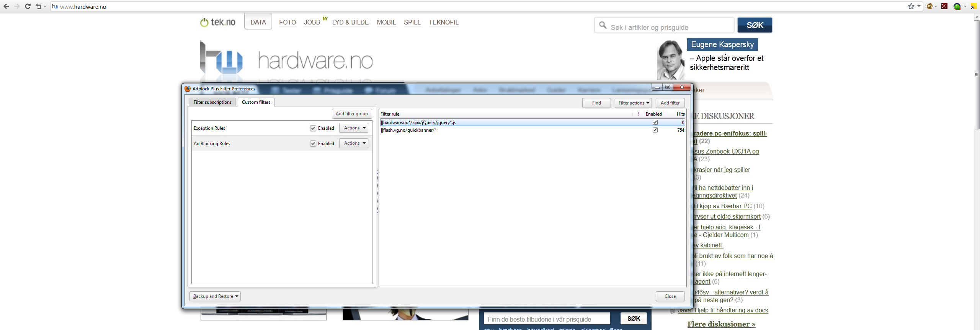The height and width of the screenshot is (330, 980).
Task: Switch to the Filter subscriptions tab
Action: pos(212,102)
